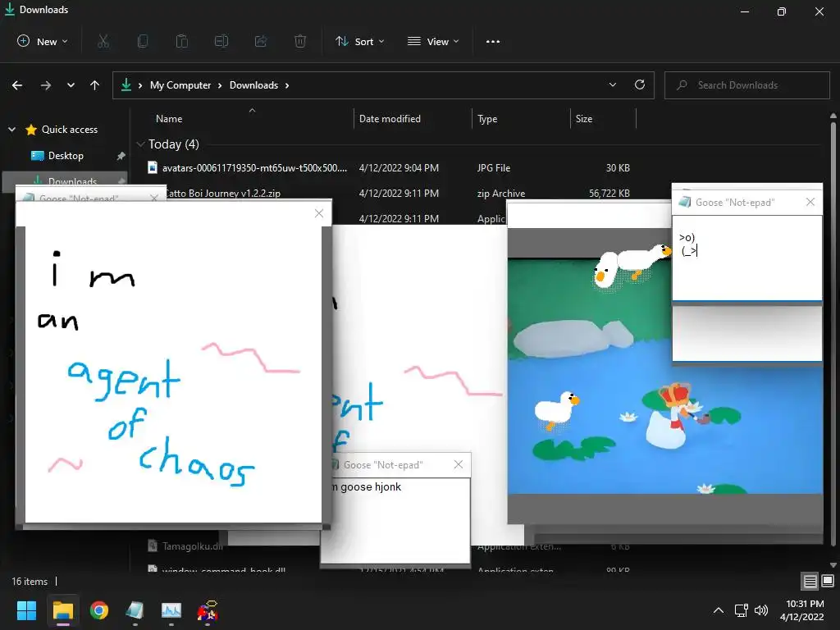Open the Windows Start menu

(26, 610)
